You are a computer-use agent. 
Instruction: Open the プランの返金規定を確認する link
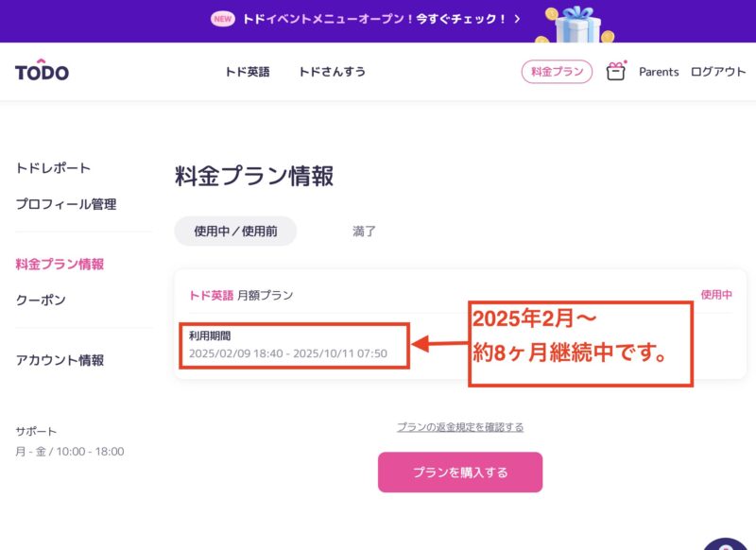[460, 427]
